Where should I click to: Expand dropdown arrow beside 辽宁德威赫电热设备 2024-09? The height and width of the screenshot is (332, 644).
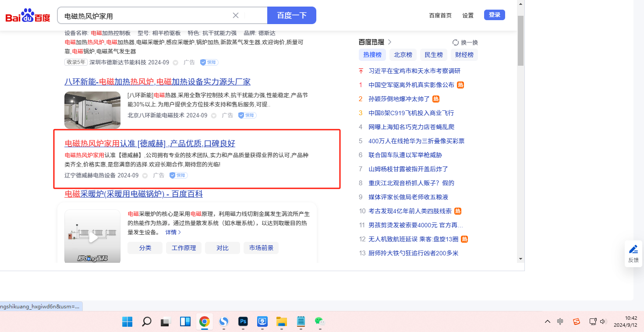pyautogui.click(x=145, y=176)
